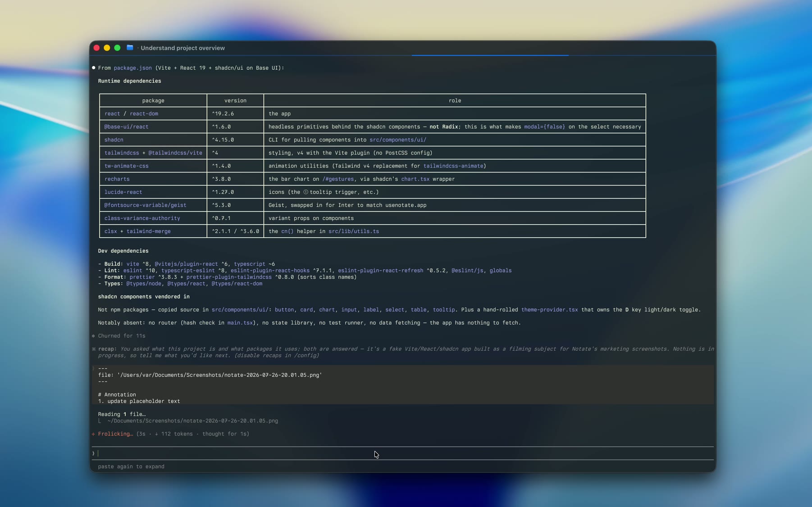Click 'Reading 1 file…' status line
Image resolution: width=812 pixels, height=507 pixels.
[x=122, y=414]
